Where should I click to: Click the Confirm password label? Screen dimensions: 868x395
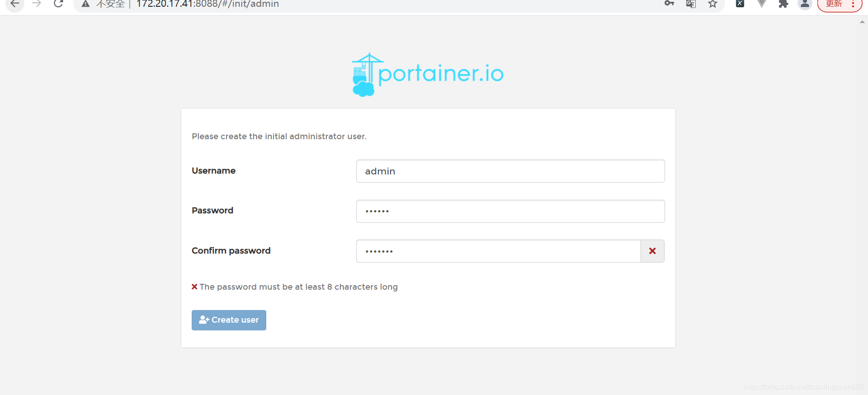coord(231,251)
